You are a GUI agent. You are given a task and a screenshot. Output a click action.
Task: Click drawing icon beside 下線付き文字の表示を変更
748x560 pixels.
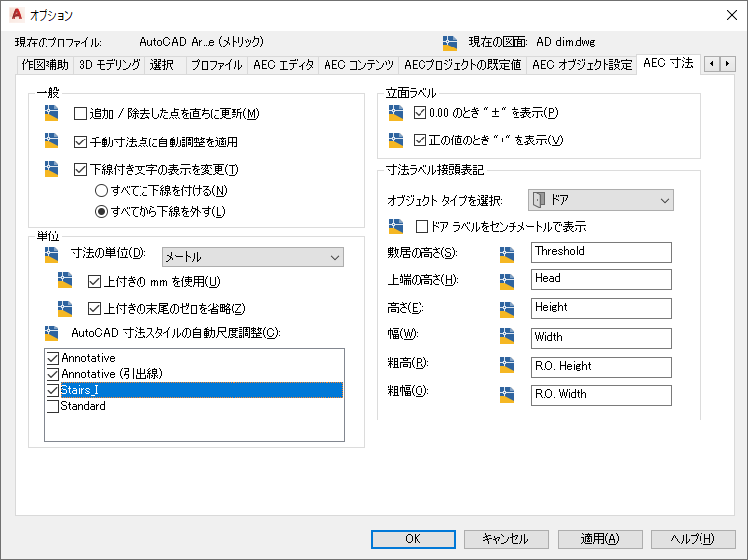click(x=51, y=169)
